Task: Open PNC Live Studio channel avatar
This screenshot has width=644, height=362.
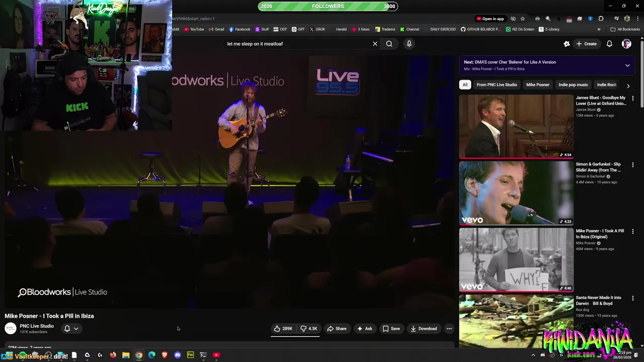Action: click(11, 328)
